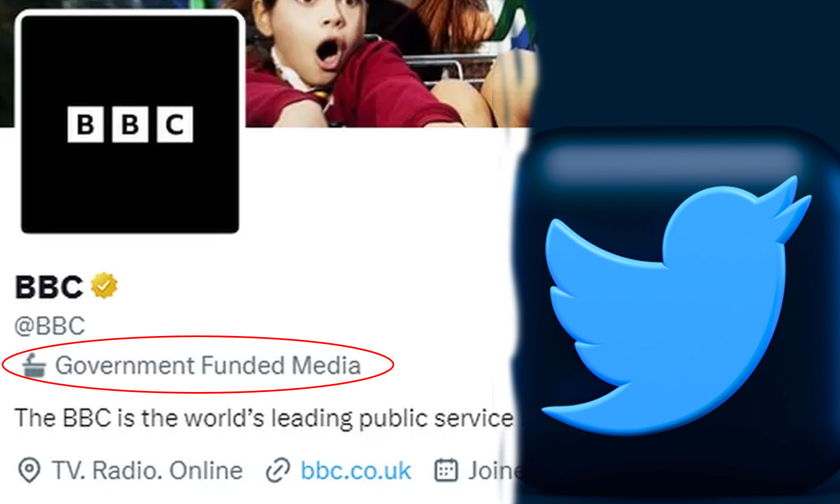Screen dimensions: 840x504
Task: Click the first B block in BBC logo
Action: point(85,124)
